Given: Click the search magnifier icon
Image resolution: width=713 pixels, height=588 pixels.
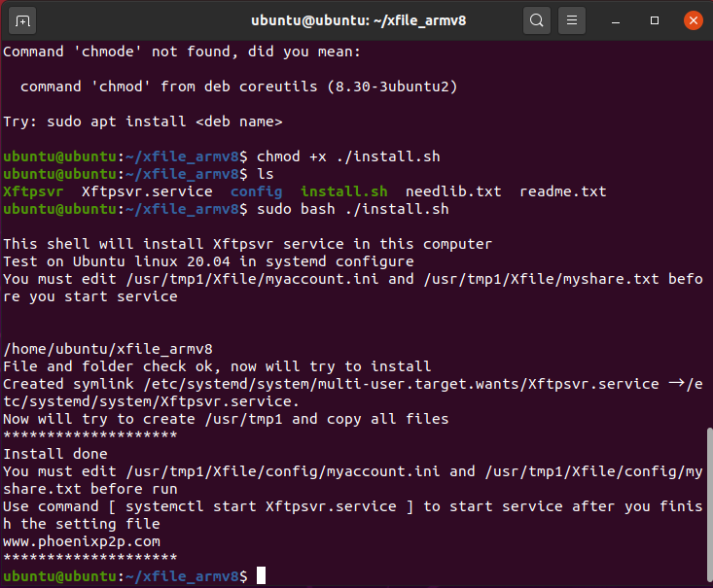Looking at the screenshot, I should point(536,19).
